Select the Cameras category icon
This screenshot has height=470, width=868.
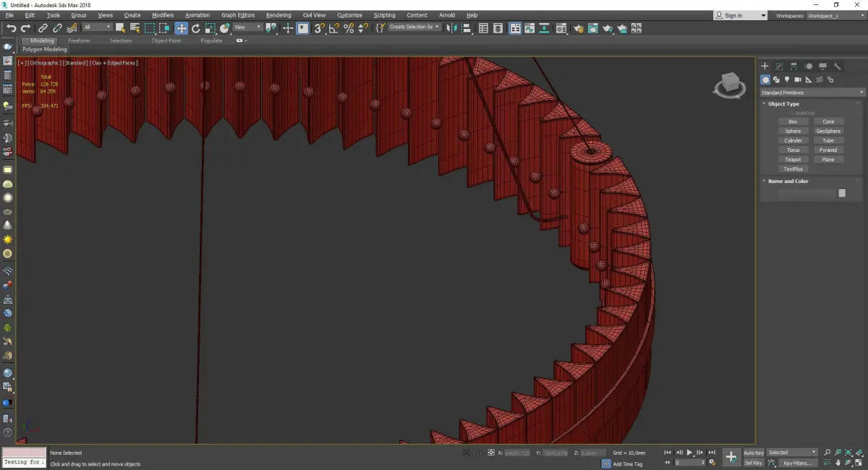click(797, 80)
